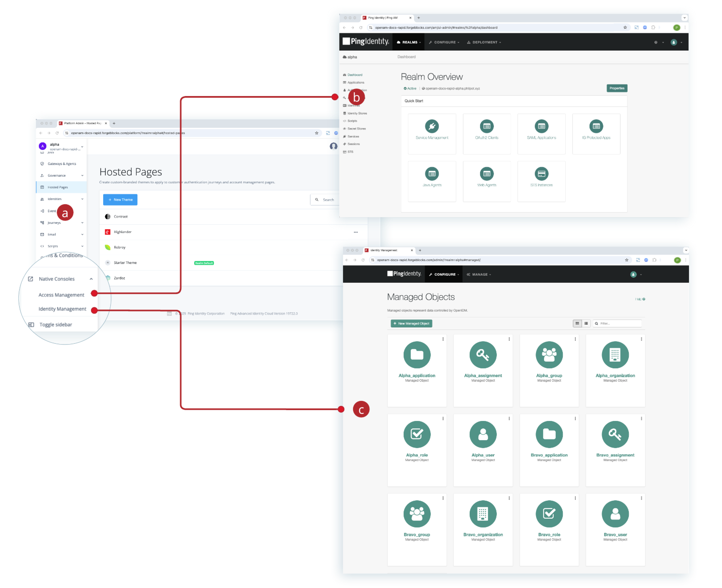This screenshot has height=588, width=722.
Task: Click the Filter field on Managed Objects
Action: pyautogui.click(x=617, y=323)
